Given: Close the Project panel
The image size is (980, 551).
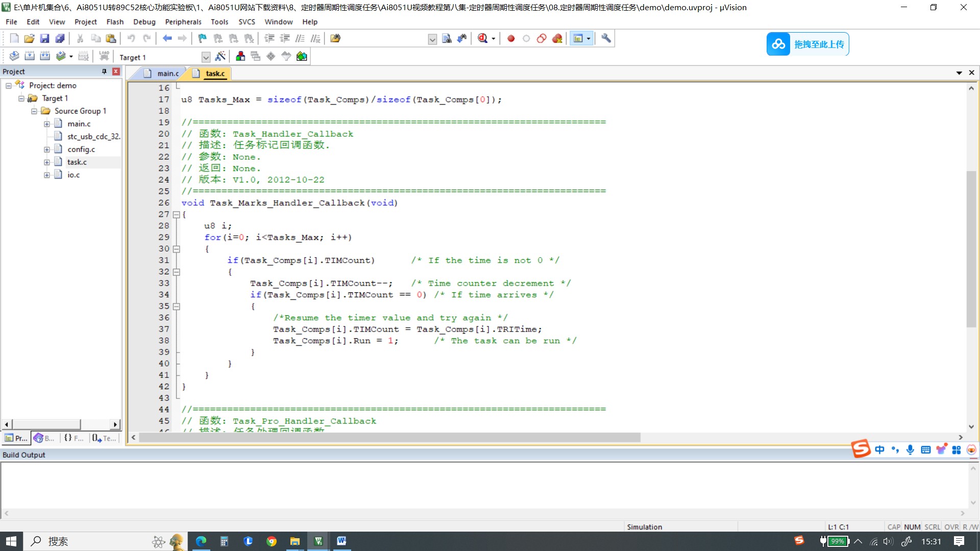Looking at the screenshot, I should pyautogui.click(x=116, y=71).
